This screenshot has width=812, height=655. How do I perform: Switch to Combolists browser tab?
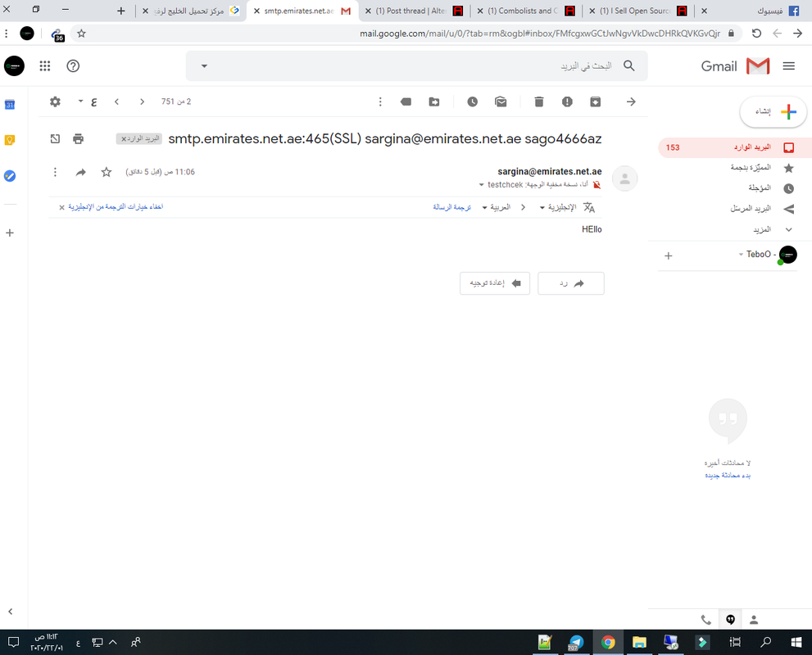(527, 11)
